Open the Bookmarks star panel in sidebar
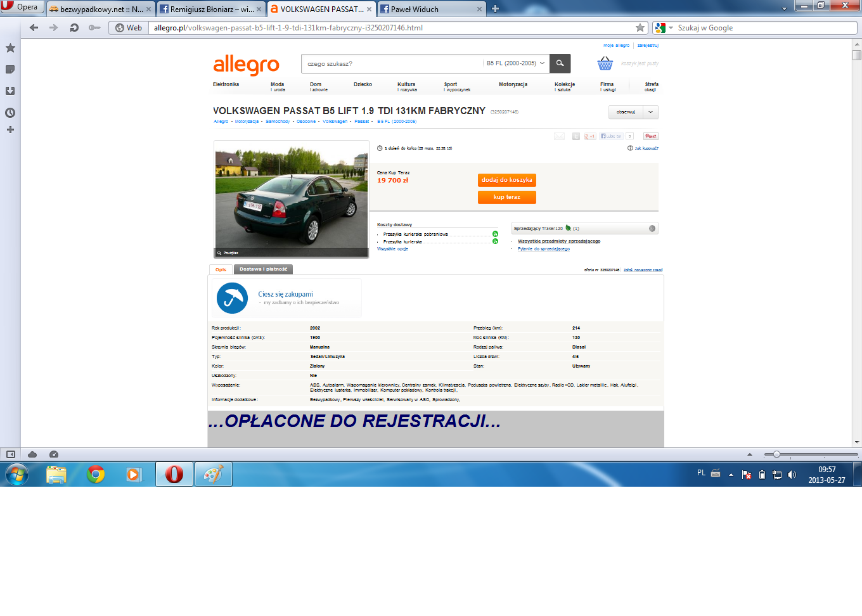This screenshot has width=862, height=616. pyautogui.click(x=10, y=48)
